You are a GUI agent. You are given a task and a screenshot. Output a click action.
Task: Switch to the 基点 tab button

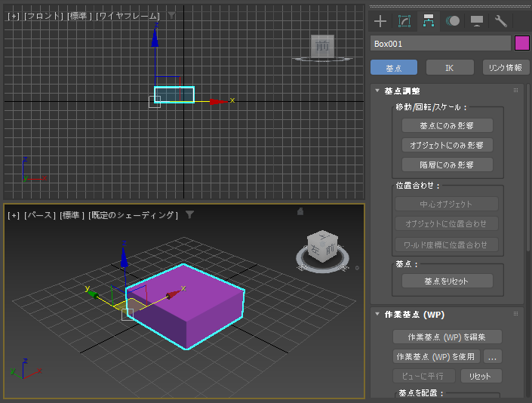coord(394,67)
